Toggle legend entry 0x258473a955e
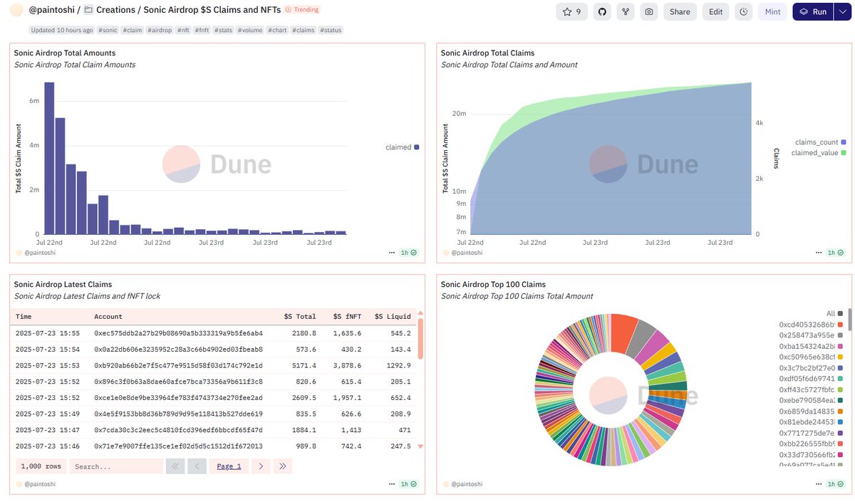The width and height of the screenshot is (855, 504). (x=812, y=335)
